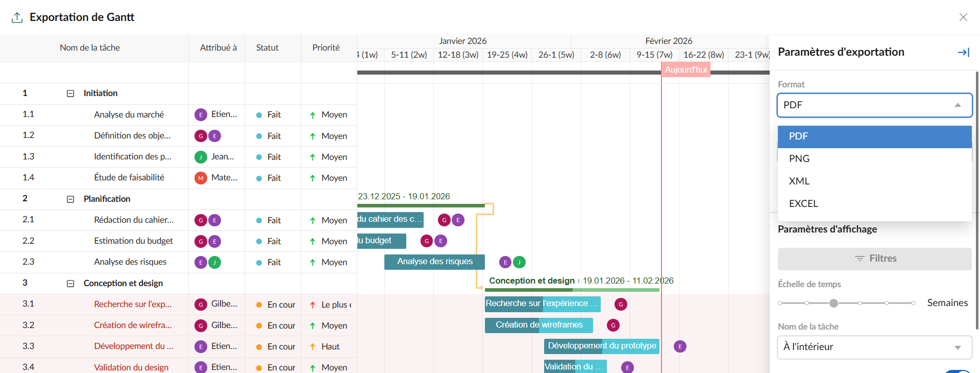Choose EXCEL export format option
Screen dimensions: 980x373
[x=803, y=204]
